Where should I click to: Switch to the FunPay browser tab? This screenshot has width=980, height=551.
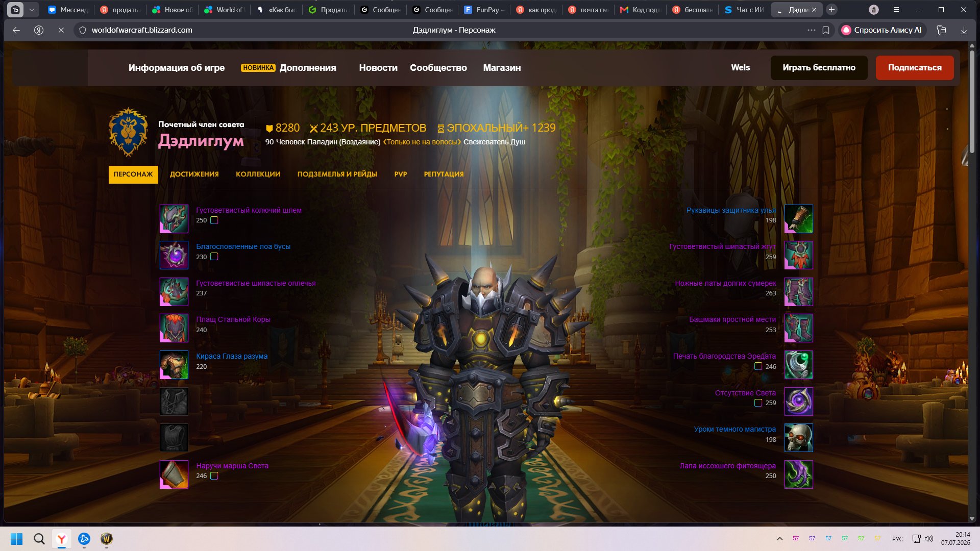[x=484, y=10]
